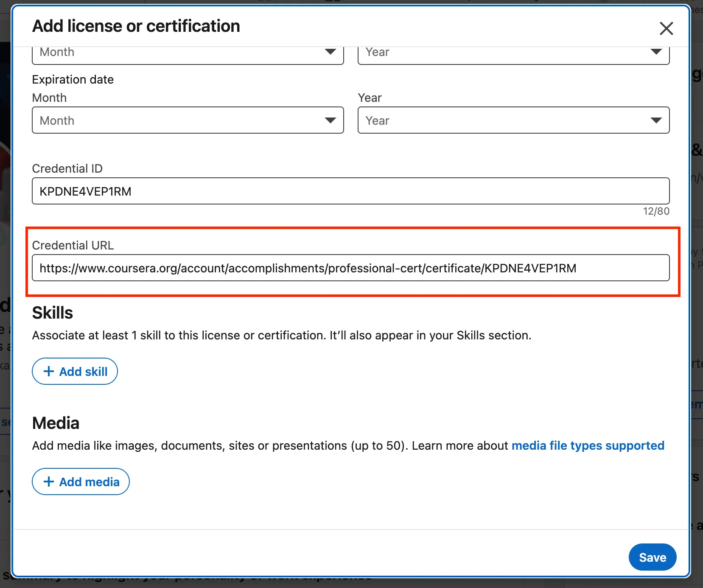Click the Add skill button
The height and width of the screenshot is (588, 703).
(75, 371)
